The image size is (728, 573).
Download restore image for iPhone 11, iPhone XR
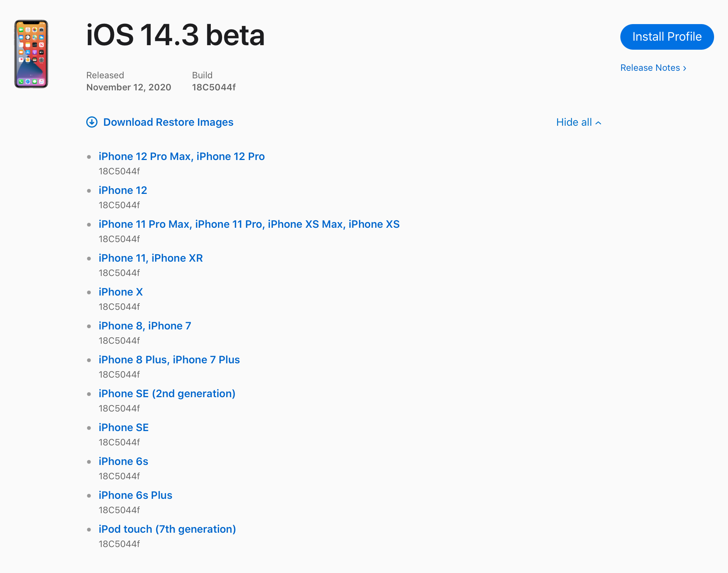pyautogui.click(x=151, y=258)
